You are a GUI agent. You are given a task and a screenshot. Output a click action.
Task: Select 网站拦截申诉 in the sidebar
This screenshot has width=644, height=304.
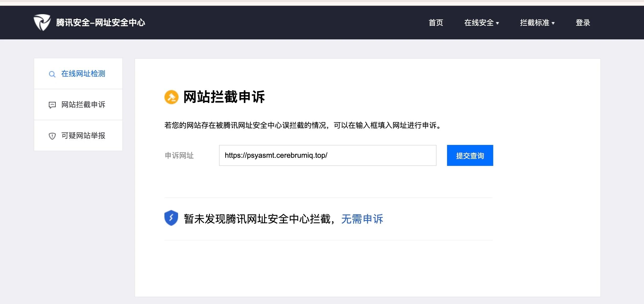[x=83, y=105]
